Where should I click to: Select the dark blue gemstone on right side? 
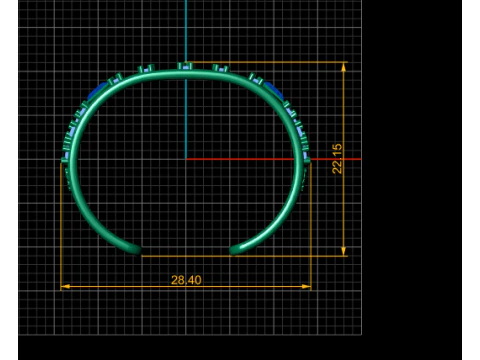click(274, 91)
